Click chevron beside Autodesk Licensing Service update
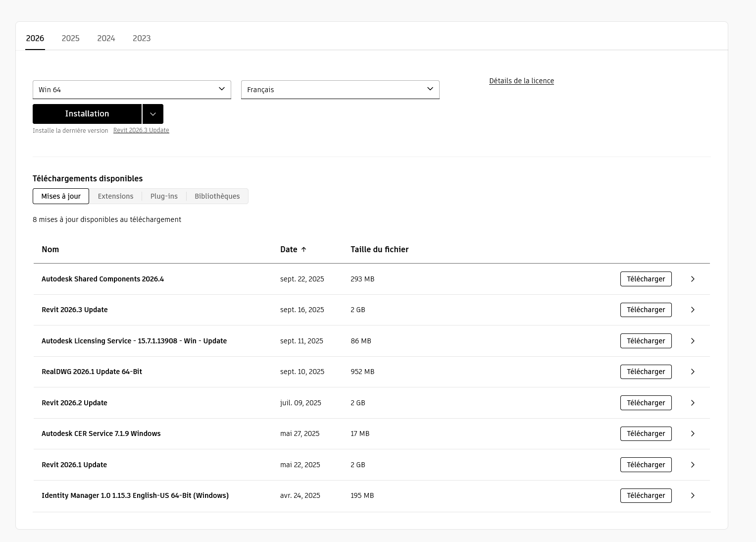Screen dimensions: 756x542 click(x=693, y=341)
